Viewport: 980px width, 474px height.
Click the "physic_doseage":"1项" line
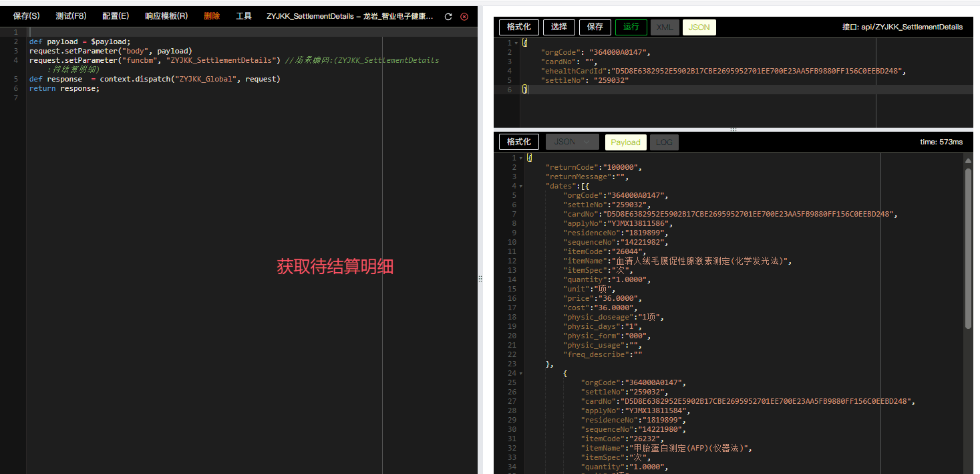[x=615, y=317]
